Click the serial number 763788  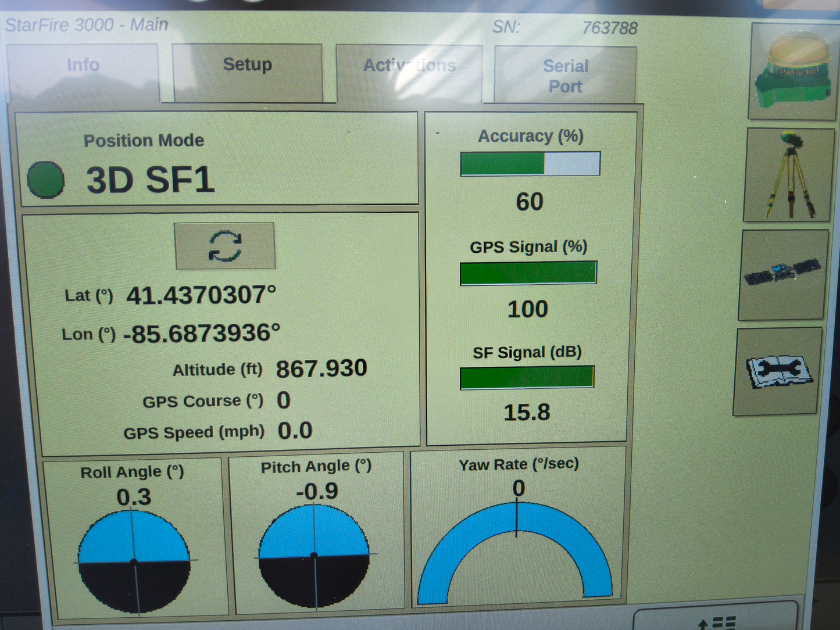pos(610,28)
